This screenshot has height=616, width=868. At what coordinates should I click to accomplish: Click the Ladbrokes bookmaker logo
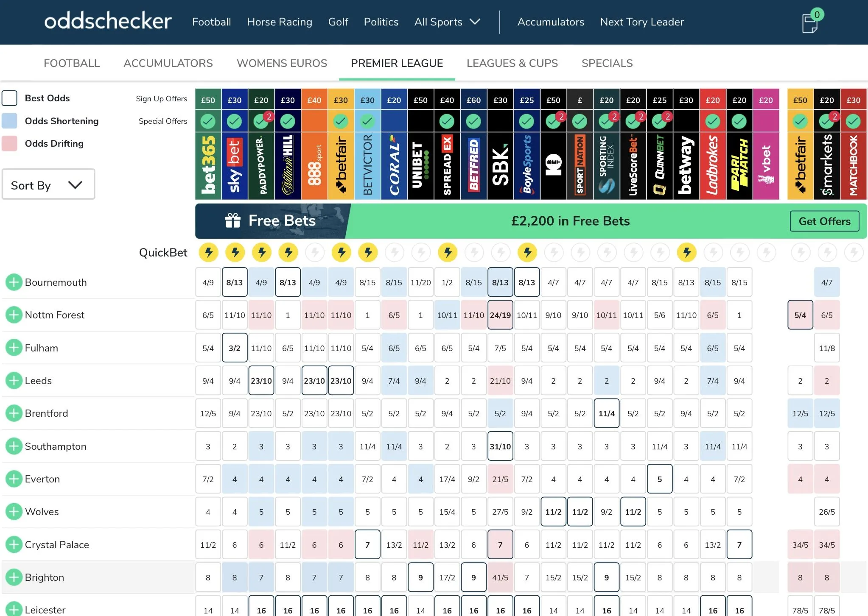pyautogui.click(x=713, y=165)
